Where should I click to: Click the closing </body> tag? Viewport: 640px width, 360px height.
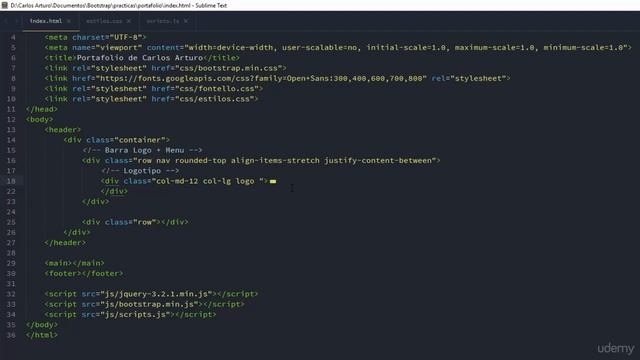tap(42, 324)
